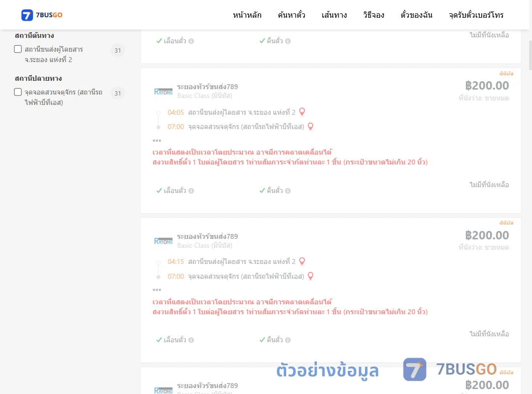532x394 pixels.
Task: Open map pin for 04:15 departure station
Action: (302, 261)
